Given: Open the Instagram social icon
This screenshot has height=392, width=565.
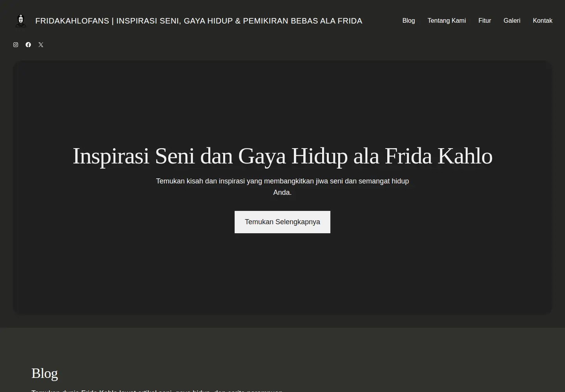Looking at the screenshot, I should [x=16, y=45].
